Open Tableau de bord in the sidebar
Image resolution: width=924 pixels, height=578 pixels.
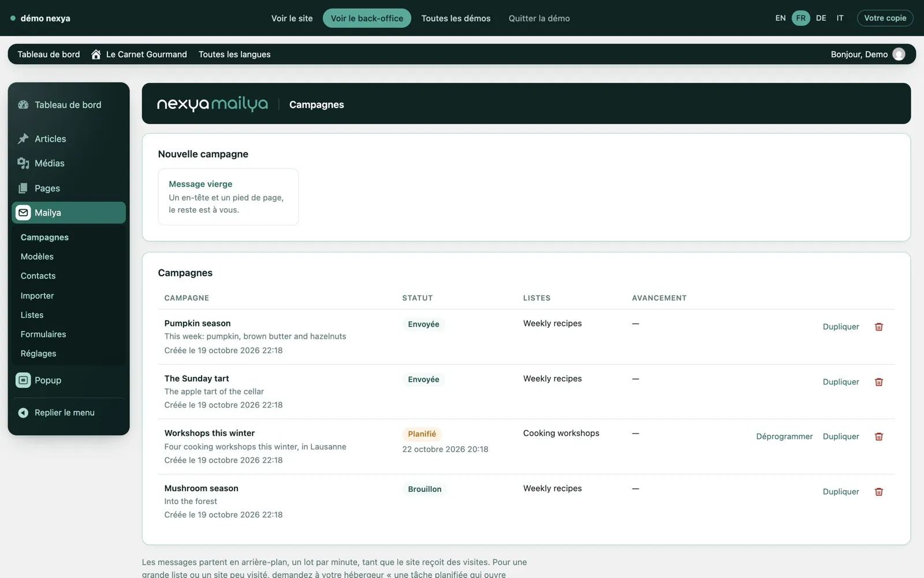pyautogui.click(x=68, y=105)
